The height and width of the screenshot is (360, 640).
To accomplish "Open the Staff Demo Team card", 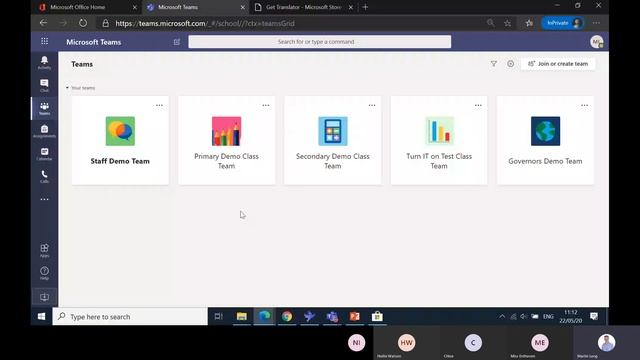I will (120, 140).
